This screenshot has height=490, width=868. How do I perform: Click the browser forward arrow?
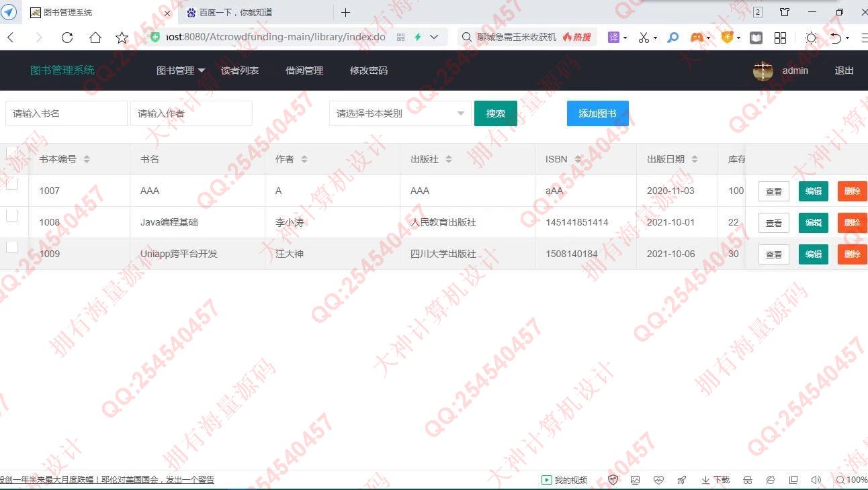(38, 38)
